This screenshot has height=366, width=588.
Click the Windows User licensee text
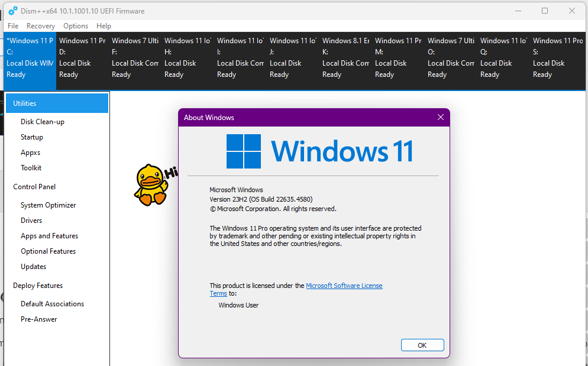(x=238, y=305)
